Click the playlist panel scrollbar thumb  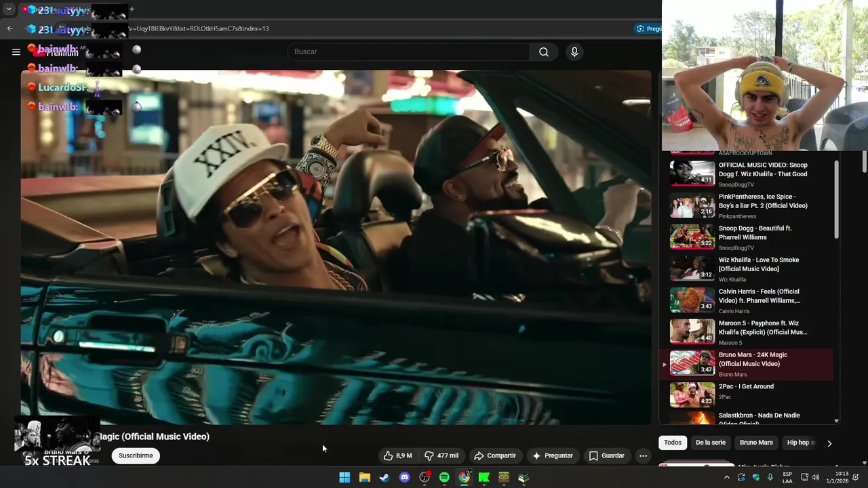[x=836, y=200]
